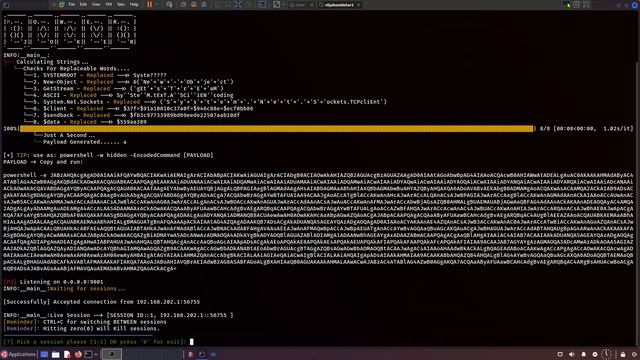Open the display settings tray icon
This screenshot has height=360, width=640.
[560, 354]
